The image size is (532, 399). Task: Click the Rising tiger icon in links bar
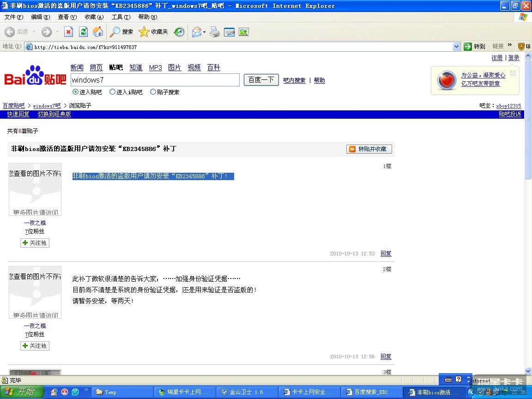click(521, 47)
